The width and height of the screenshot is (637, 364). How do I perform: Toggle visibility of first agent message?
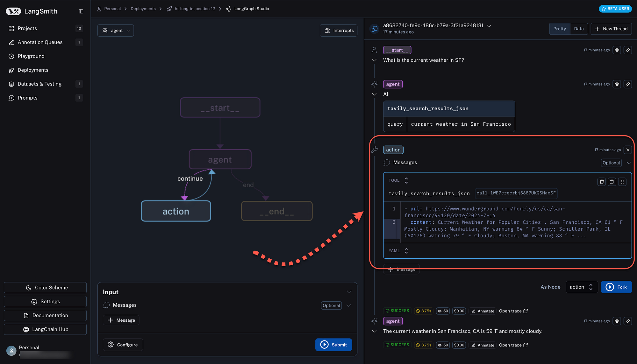[617, 84]
